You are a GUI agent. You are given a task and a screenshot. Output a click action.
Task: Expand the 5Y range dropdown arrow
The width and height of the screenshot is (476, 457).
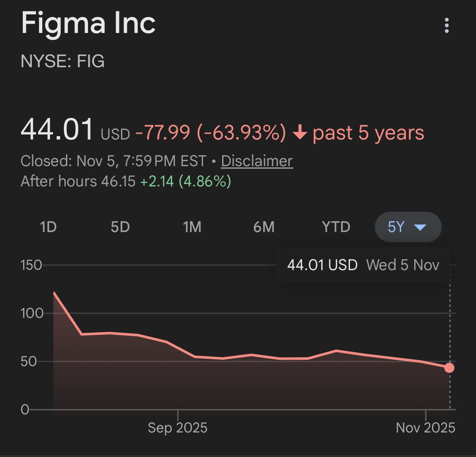point(420,227)
